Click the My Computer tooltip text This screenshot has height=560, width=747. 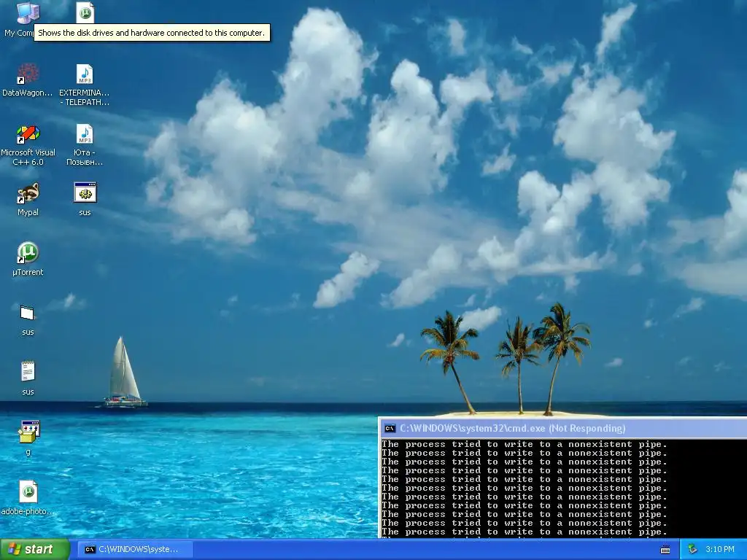[x=151, y=33]
